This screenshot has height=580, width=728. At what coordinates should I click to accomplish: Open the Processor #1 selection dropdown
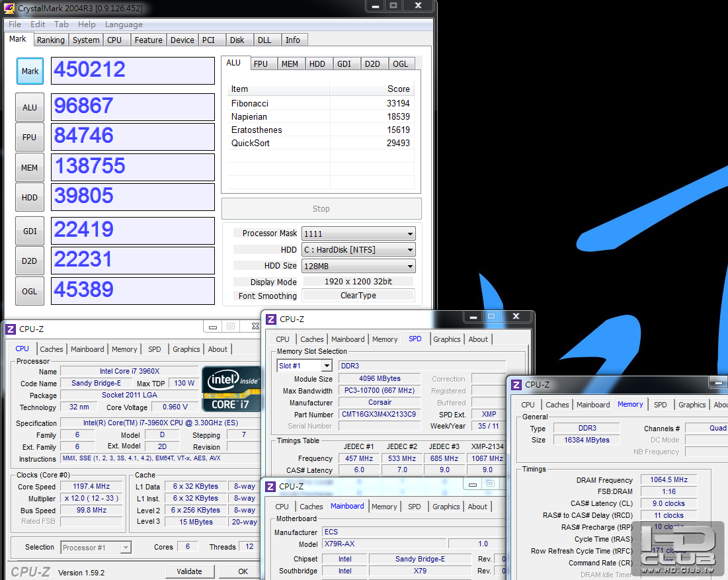click(x=96, y=548)
